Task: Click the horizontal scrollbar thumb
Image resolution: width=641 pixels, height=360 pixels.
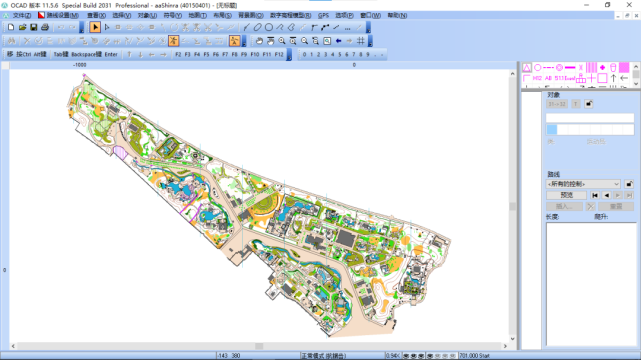Action: click(x=259, y=346)
